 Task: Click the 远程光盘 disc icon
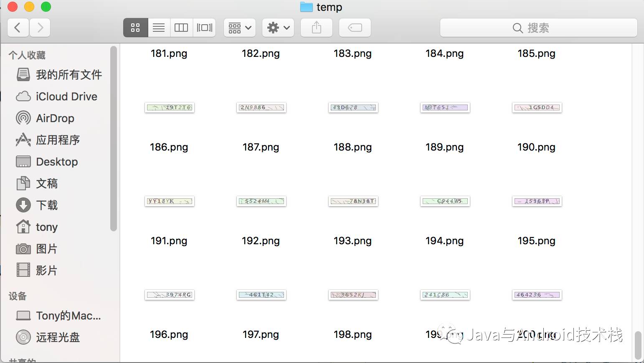(x=23, y=337)
